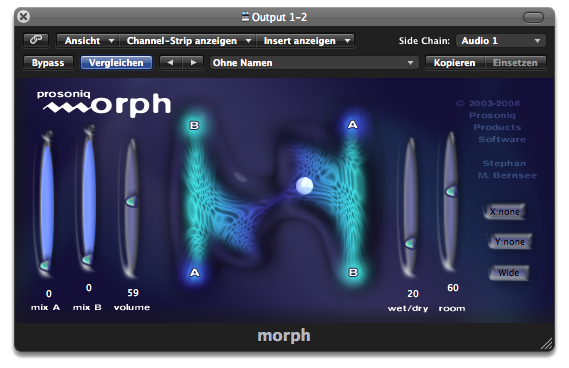Click the volume value 59
Screen dimensions: 569x368
click(133, 293)
